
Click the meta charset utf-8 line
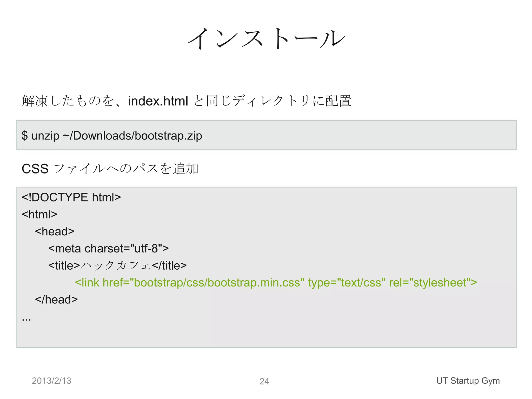(109, 249)
